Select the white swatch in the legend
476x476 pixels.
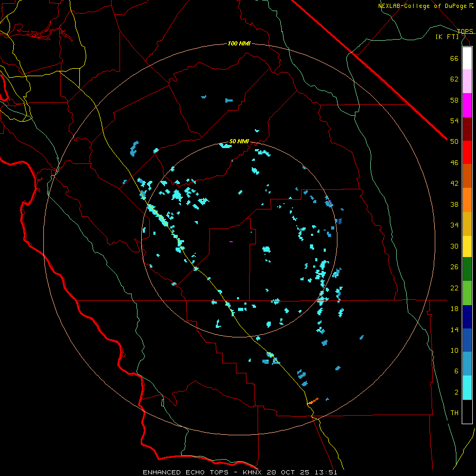coord(467,58)
